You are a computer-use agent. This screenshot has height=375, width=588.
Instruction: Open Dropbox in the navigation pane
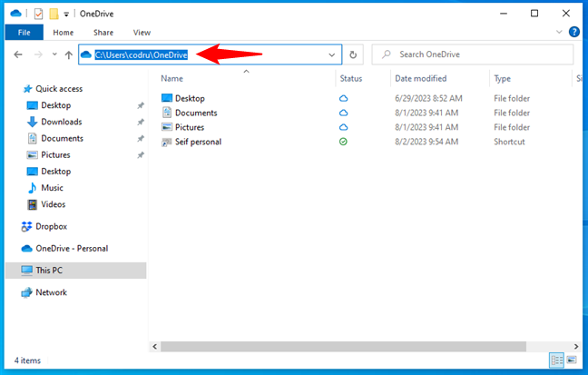(50, 226)
